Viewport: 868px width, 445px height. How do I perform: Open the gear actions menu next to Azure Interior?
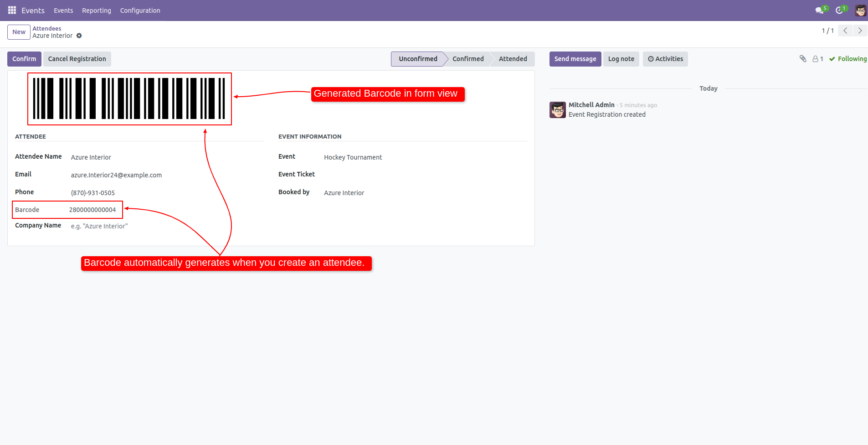(79, 36)
